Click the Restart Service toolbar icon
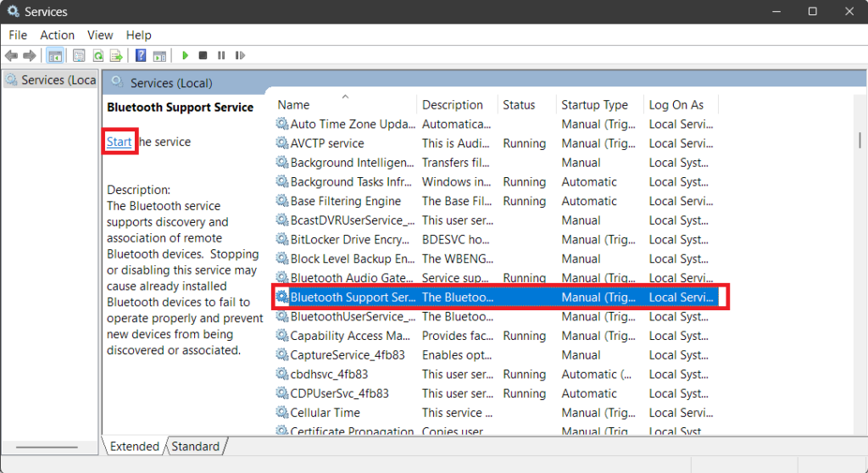868x473 pixels. (x=240, y=56)
